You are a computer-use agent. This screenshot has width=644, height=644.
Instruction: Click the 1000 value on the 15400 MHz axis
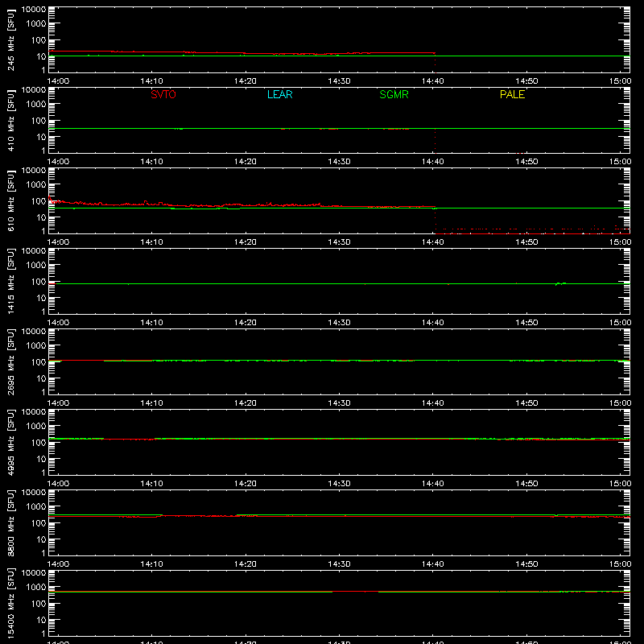pos(36,587)
